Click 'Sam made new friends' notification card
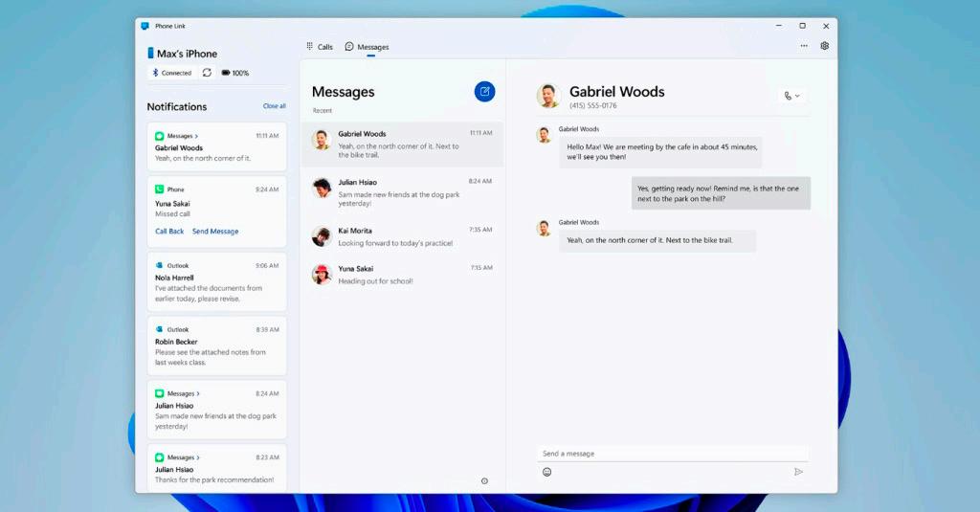This screenshot has height=512, width=980. 217,410
